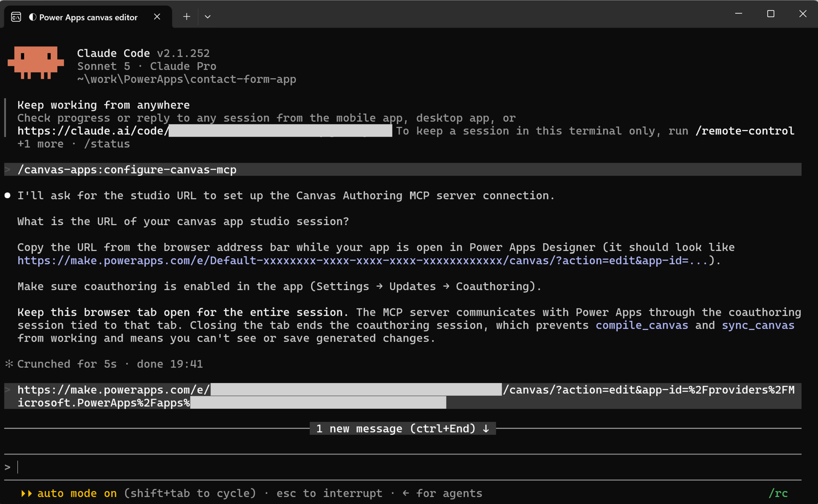Click the Crunched for 5s status line
Image resolution: width=818 pixels, height=504 pixels.
click(104, 364)
